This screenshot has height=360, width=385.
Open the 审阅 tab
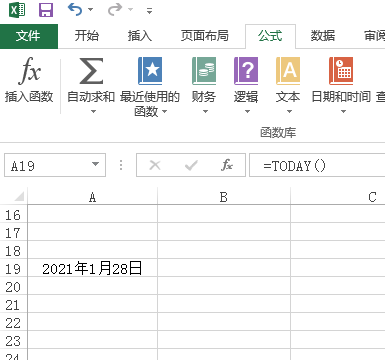pyautogui.click(x=374, y=36)
